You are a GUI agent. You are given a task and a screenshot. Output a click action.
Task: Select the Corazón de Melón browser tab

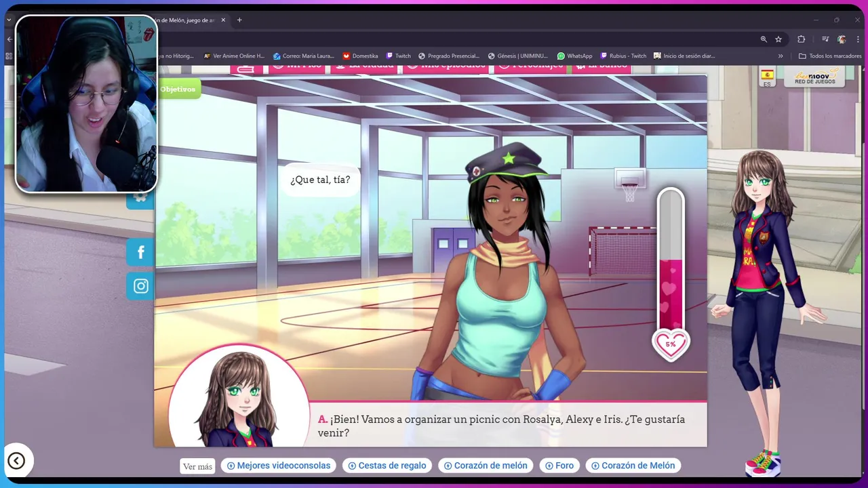[183, 20]
